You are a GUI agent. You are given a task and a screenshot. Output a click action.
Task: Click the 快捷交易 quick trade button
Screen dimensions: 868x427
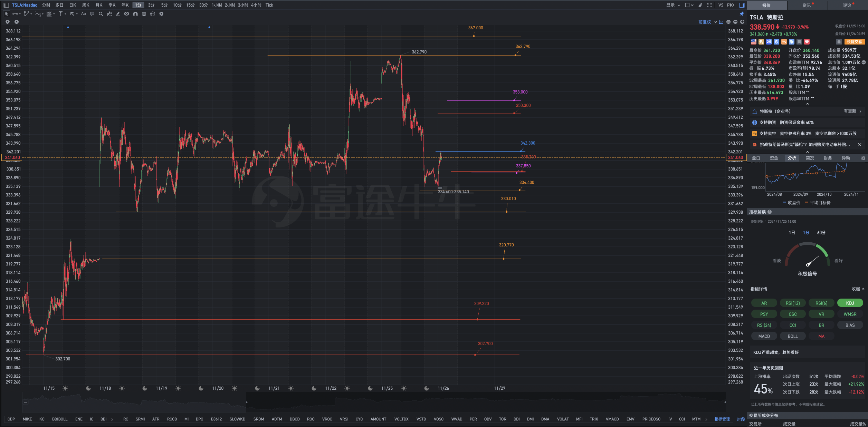pyautogui.click(x=854, y=42)
